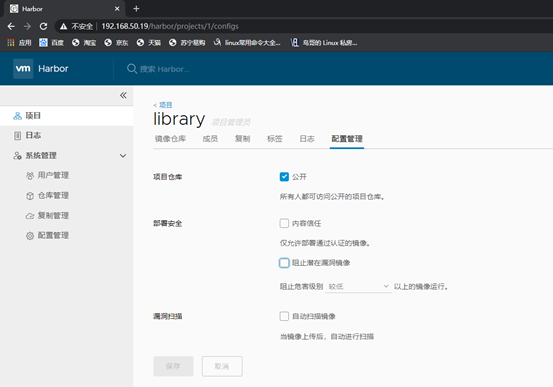
Task: Reload the page with refresh icon
Action: pyautogui.click(x=43, y=26)
